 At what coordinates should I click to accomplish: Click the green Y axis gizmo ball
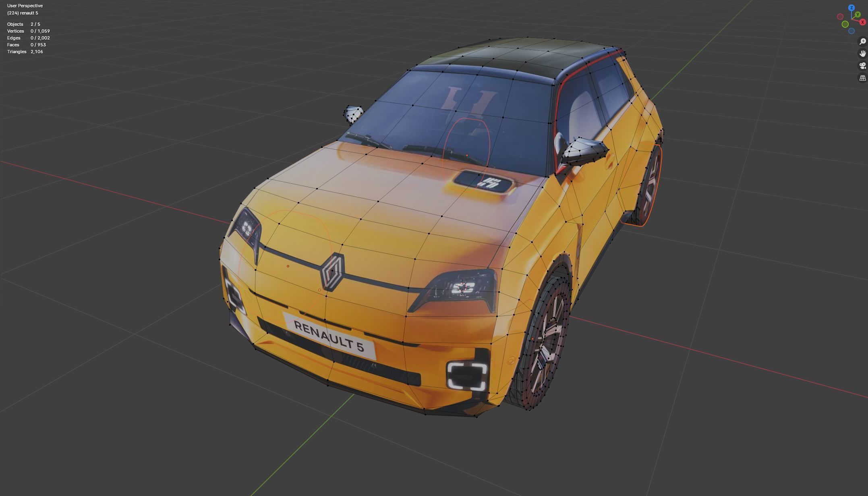[x=858, y=15]
